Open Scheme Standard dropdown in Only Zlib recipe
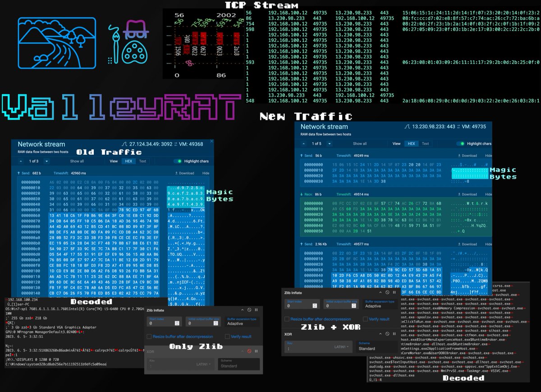This screenshot has width=541, height=392. 239,364
